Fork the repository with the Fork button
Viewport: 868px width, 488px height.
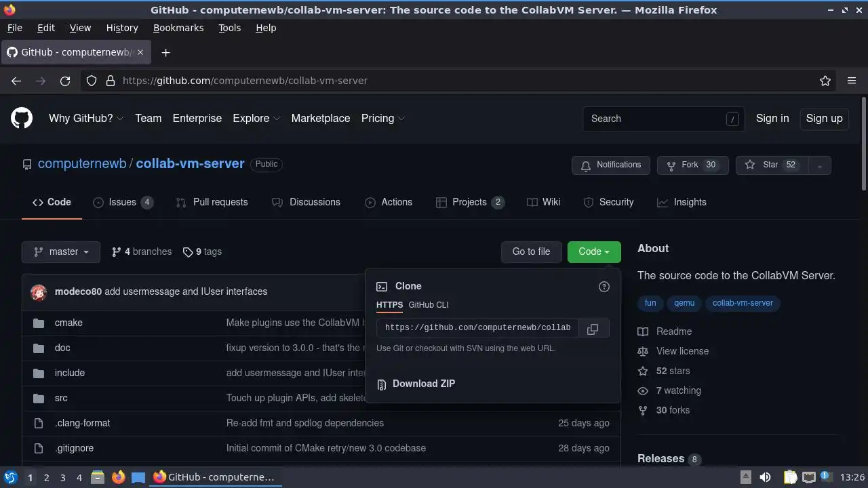point(692,165)
